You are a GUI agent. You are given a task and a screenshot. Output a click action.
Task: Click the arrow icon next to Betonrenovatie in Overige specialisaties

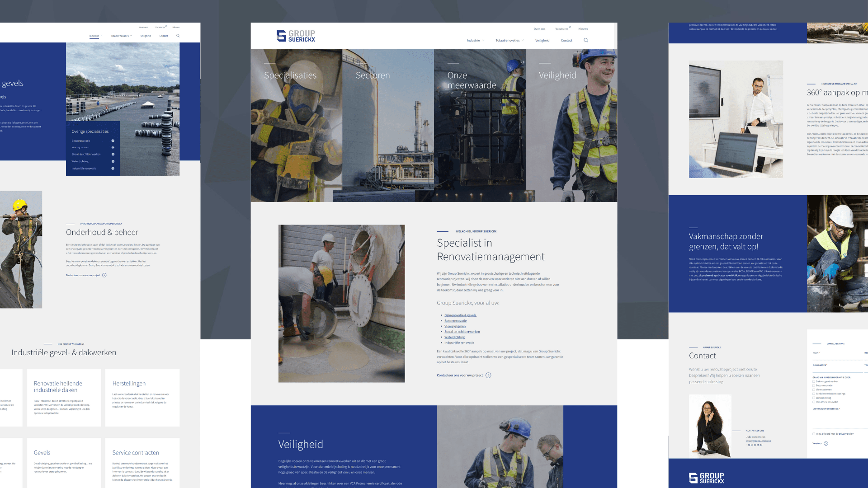click(x=113, y=141)
